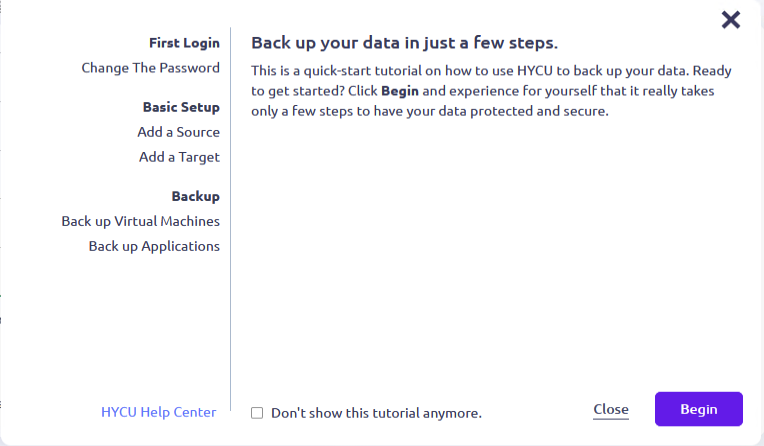
Task: Click the "Don't show this tutorial anymore" label
Action: (376, 412)
